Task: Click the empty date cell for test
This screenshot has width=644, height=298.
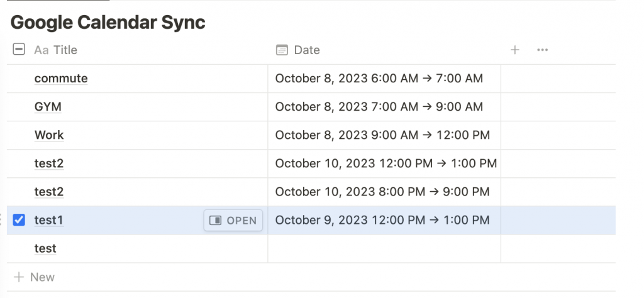Action: [384, 249]
